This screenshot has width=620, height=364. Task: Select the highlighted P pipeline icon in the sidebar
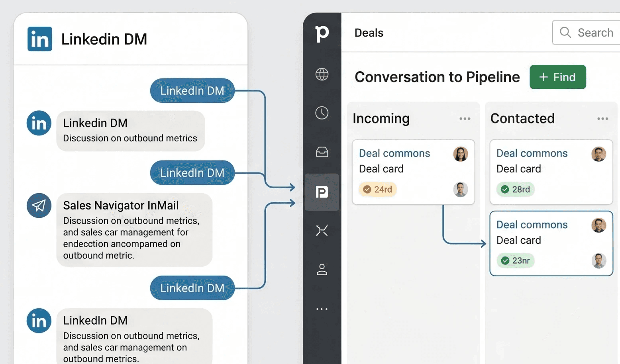pos(322,192)
